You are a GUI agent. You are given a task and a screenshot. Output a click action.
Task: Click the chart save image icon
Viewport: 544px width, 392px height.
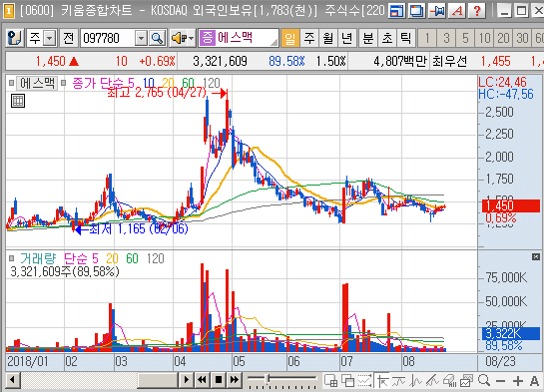coord(466,381)
